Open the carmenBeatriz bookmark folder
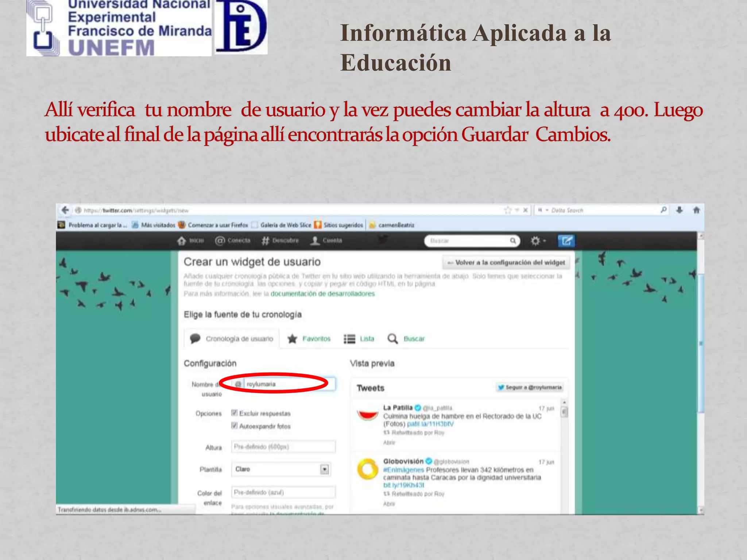747x560 pixels. point(392,225)
